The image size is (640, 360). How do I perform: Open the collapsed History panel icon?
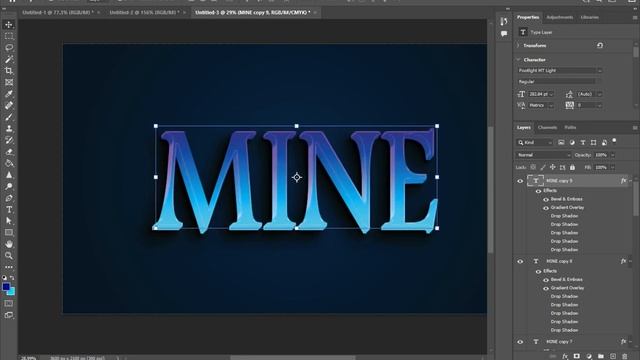tap(504, 21)
